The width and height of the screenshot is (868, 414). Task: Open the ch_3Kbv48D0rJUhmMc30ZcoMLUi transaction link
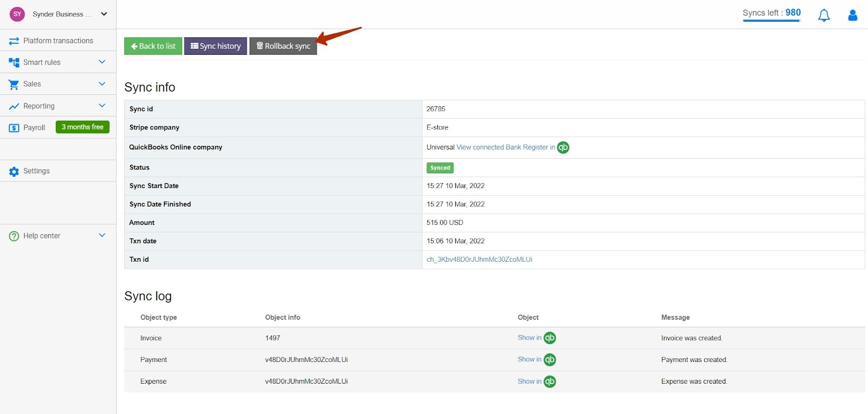click(x=479, y=260)
